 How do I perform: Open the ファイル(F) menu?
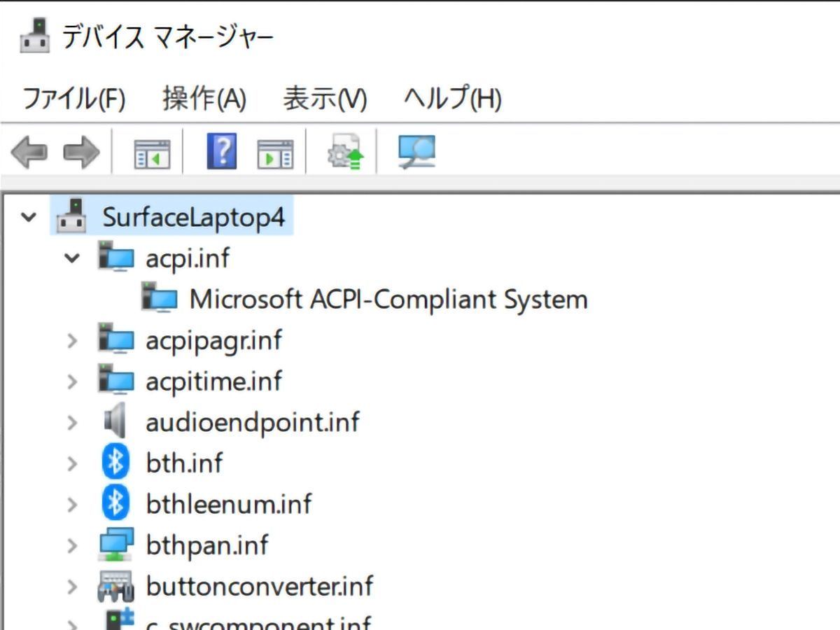[x=74, y=98]
